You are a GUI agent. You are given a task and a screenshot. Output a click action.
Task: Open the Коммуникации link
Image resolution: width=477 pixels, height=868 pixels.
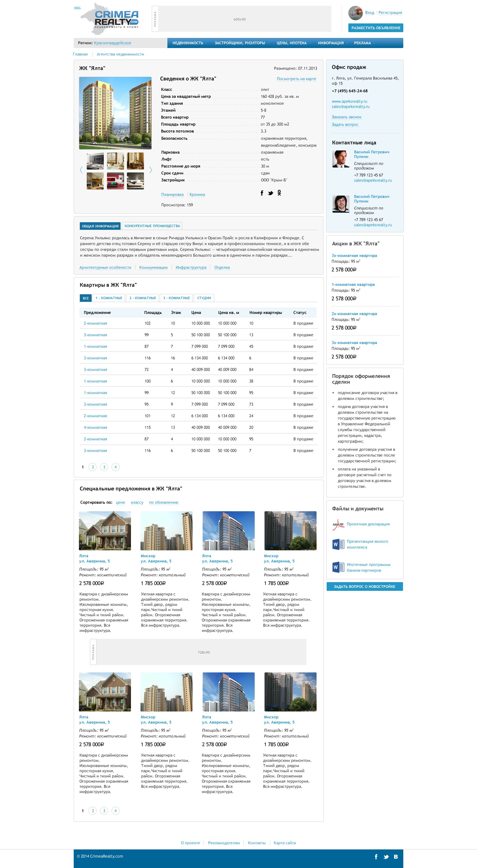click(x=154, y=268)
